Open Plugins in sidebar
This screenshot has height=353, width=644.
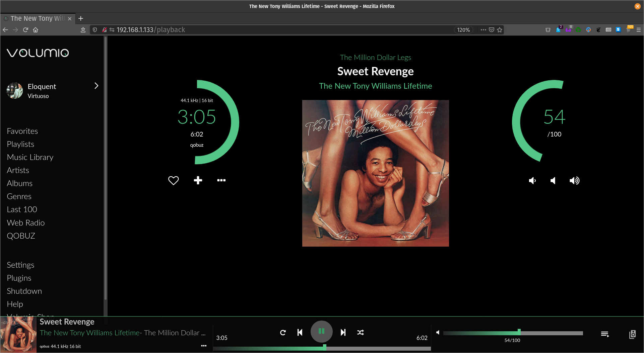coord(19,278)
